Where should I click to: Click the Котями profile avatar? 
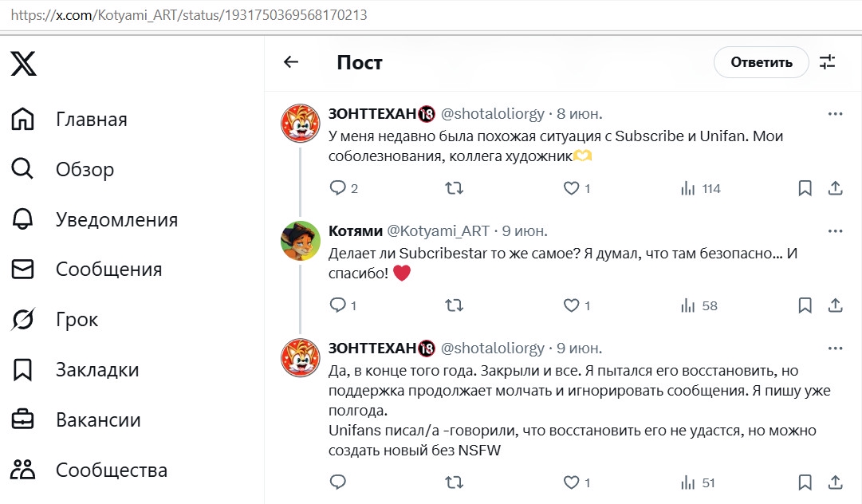pos(301,239)
